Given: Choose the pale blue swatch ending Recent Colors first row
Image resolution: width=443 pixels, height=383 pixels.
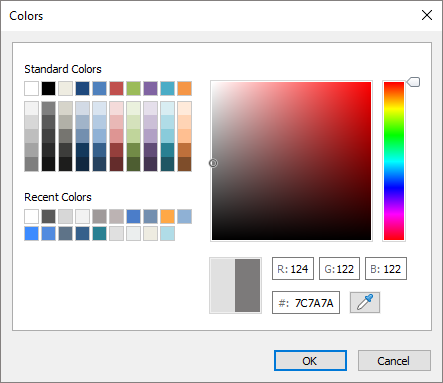Looking at the screenshot, I should coord(184,216).
